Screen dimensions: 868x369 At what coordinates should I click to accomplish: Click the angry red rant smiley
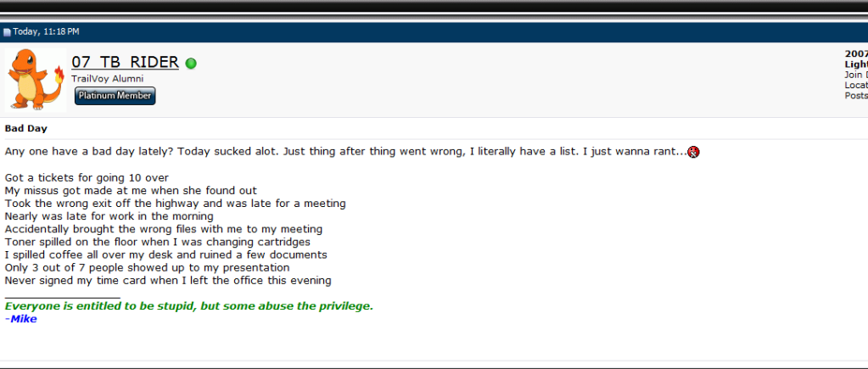(x=693, y=152)
